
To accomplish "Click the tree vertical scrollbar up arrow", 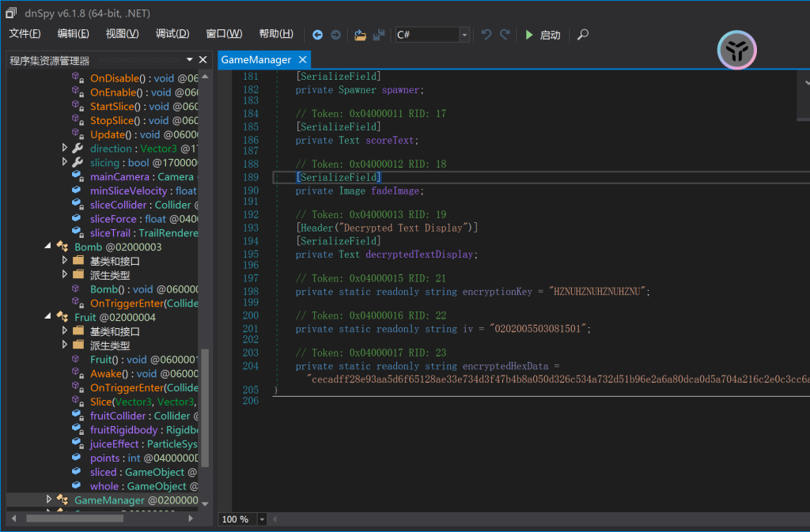I will pyautogui.click(x=205, y=77).
